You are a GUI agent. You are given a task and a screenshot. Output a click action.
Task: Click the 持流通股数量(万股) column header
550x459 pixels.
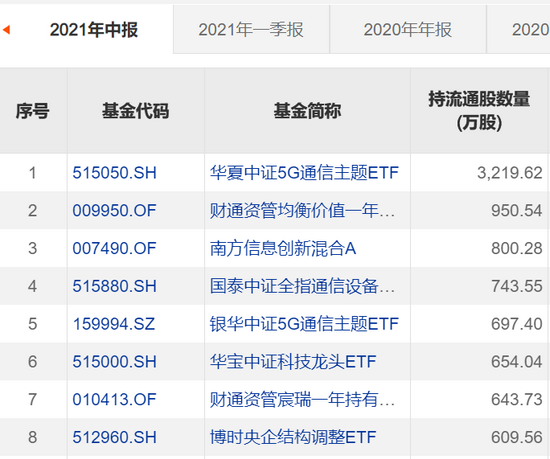click(479, 111)
